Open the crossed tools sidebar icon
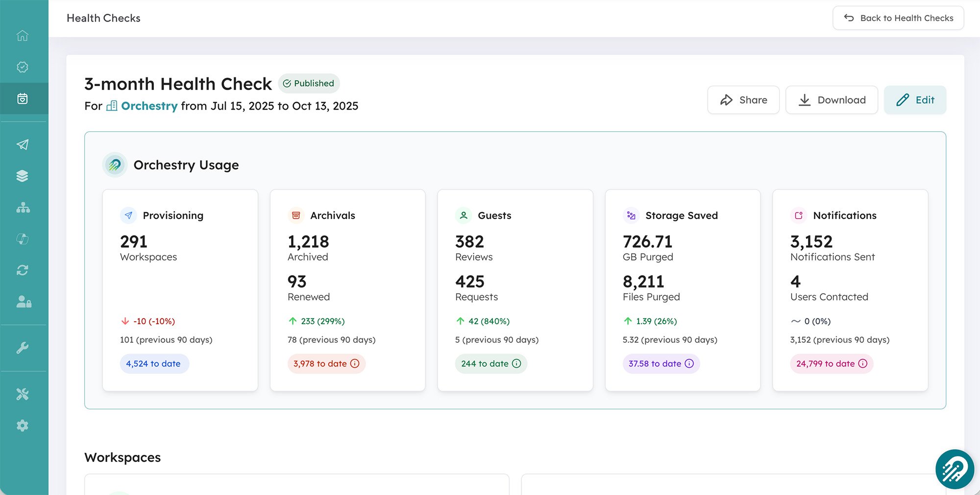 (23, 394)
